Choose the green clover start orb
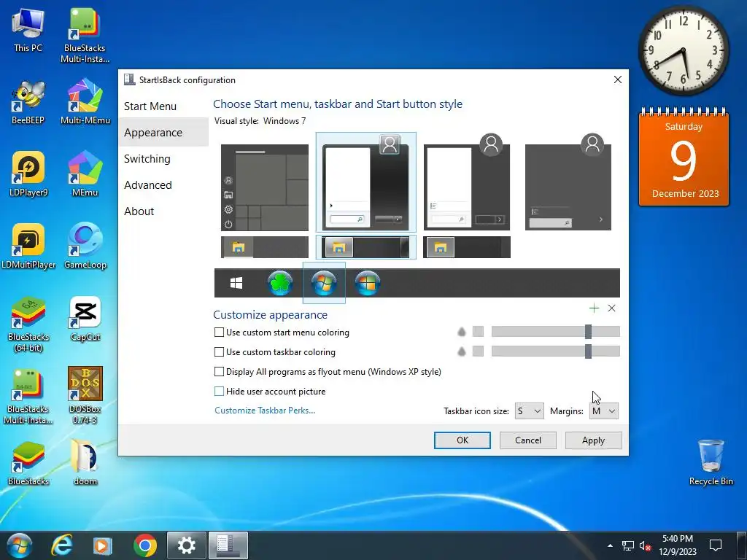The image size is (747, 560). pyautogui.click(x=279, y=284)
